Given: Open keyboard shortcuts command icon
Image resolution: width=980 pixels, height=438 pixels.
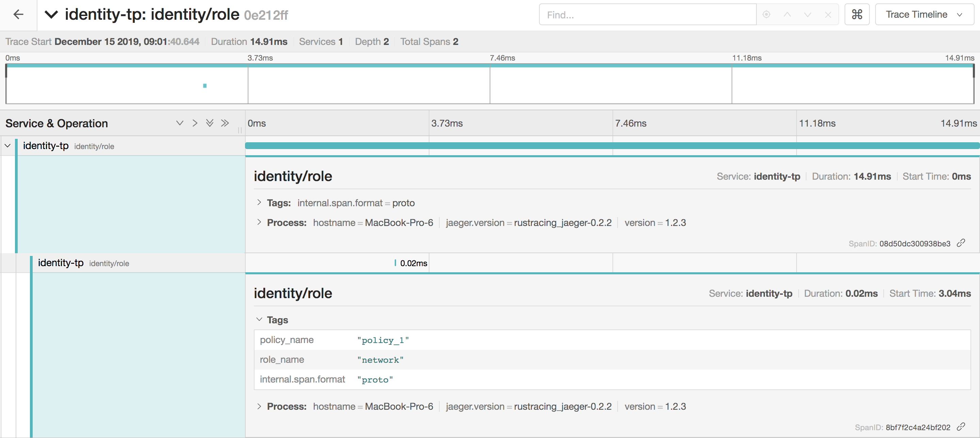Looking at the screenshot, I should coord(857,14).
